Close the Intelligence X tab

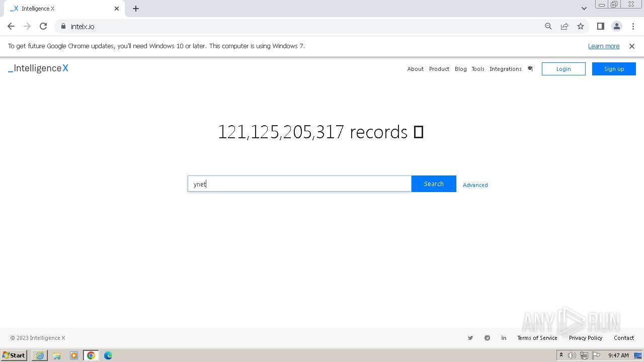coord(117,9)
